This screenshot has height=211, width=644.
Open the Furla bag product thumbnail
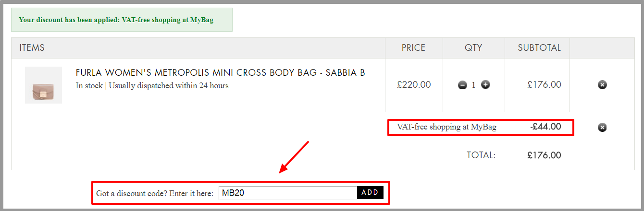point(43,85)
